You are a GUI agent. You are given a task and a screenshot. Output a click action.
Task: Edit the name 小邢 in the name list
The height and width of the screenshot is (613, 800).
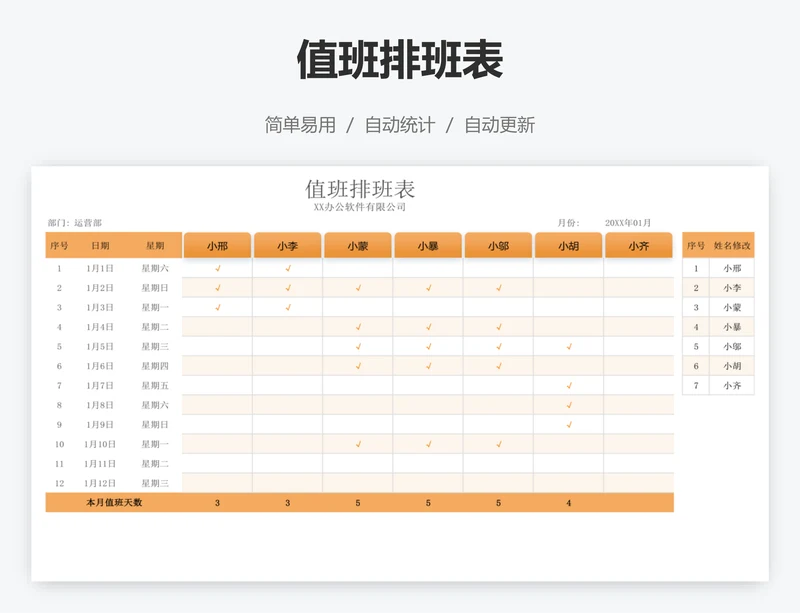[x=732, y=268]
